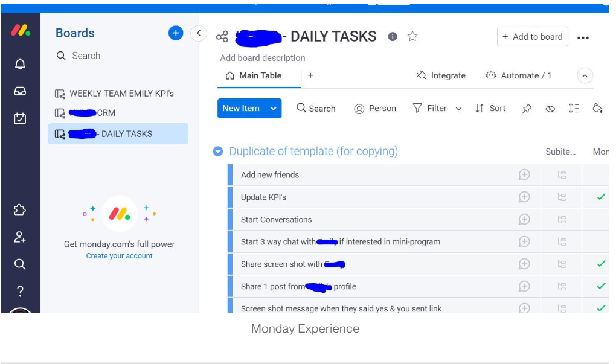Toggle Monday checkbox for Share 1 post row

(601, 286)
